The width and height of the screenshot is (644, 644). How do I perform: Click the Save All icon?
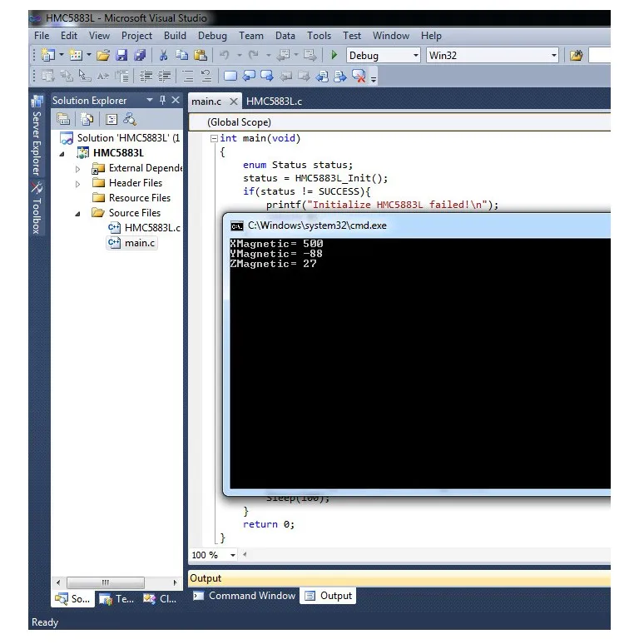[x=140, y=55]
